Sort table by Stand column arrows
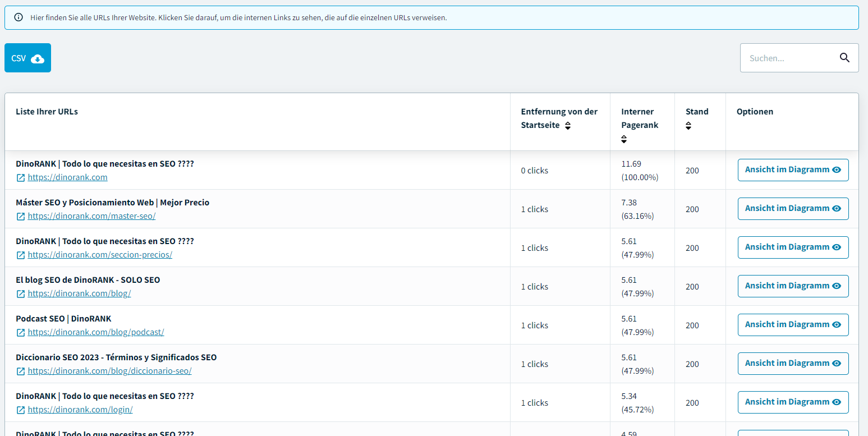The width and height of the screenshot is (868, 436). coord(688,126)
